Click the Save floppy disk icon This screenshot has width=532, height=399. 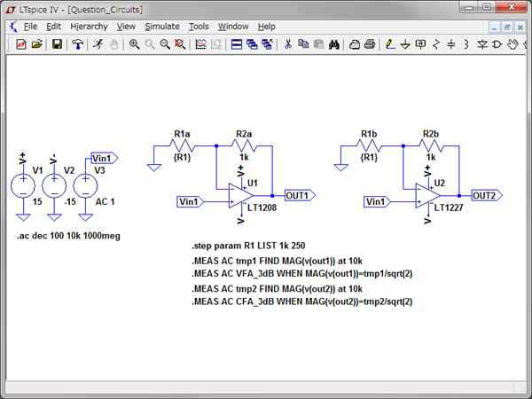(x=57, y=43)
